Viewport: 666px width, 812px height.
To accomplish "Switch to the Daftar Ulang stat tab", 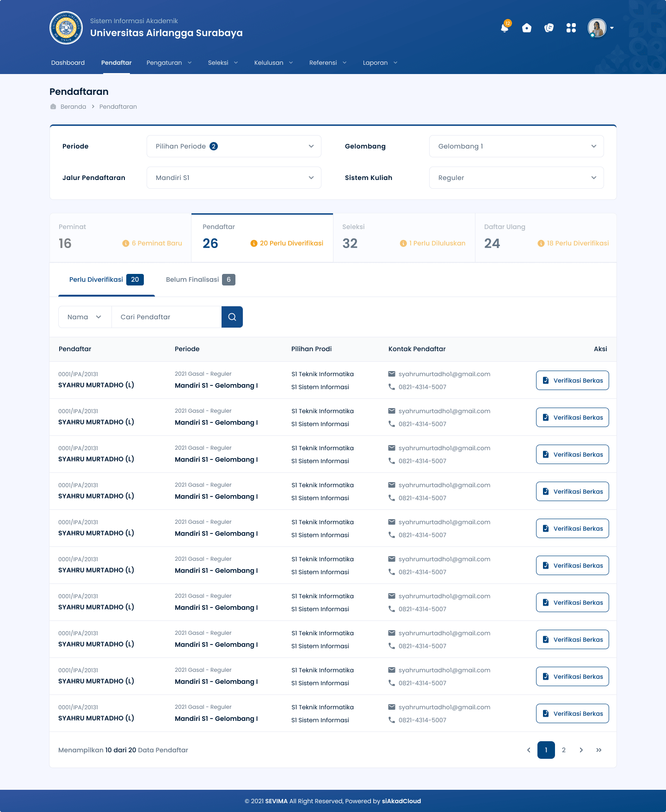I will [x=546, y=238].
